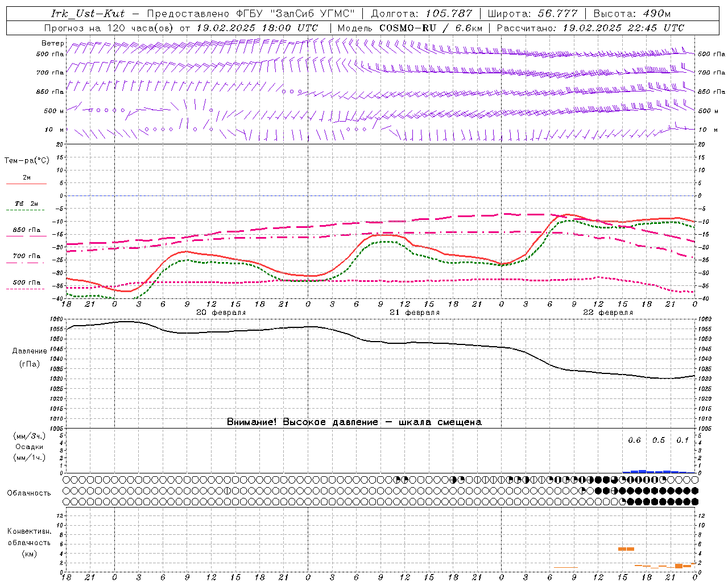This screenshot has height=582, width=728.
Task: Click the Ветер panel label
Action: tap(52, 43)
